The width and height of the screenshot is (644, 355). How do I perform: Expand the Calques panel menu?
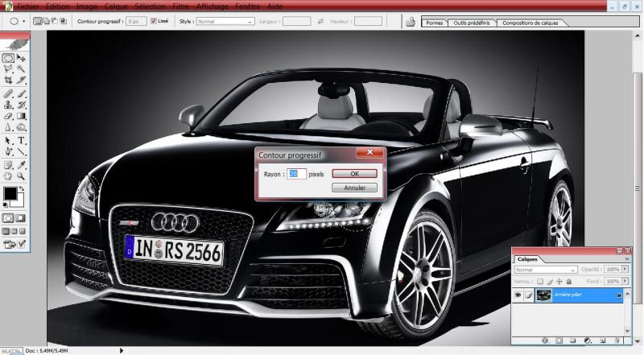pos(627,259)
